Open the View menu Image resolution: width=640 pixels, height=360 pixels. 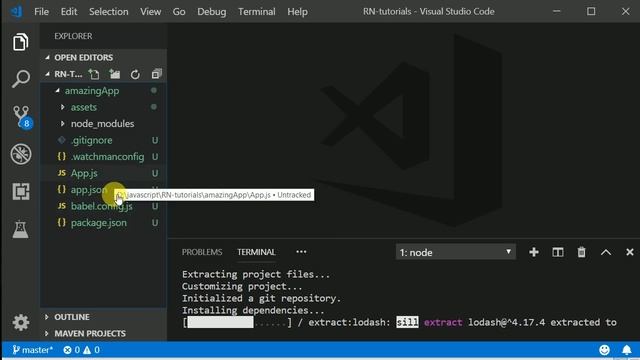(x=151, y=11)
